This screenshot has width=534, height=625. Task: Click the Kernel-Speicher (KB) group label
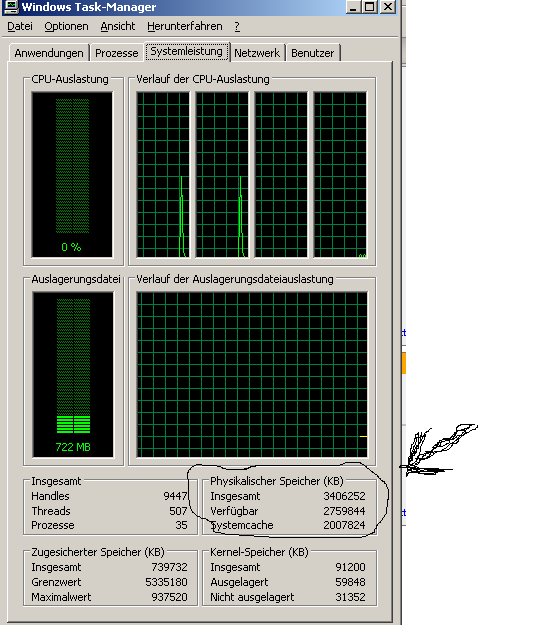[259, 552]
